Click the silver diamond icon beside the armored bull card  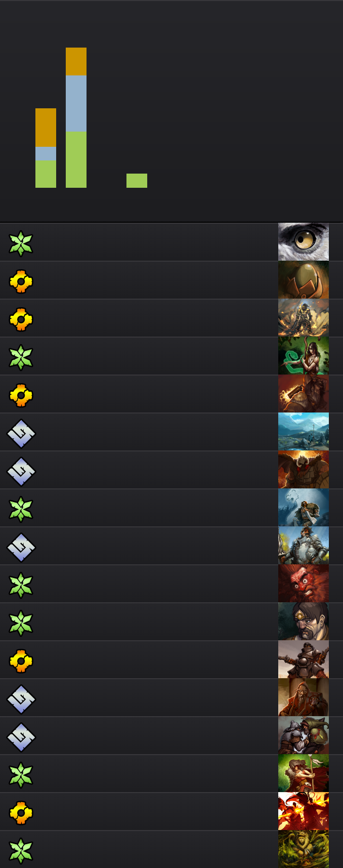[21, 471]
